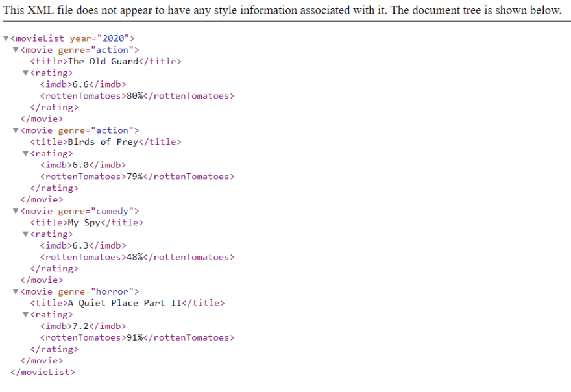Image resolution: width=571 pixels, height=392 pixels.
Task: Collapse the horror movie node triangle
Action: [16, 291]
